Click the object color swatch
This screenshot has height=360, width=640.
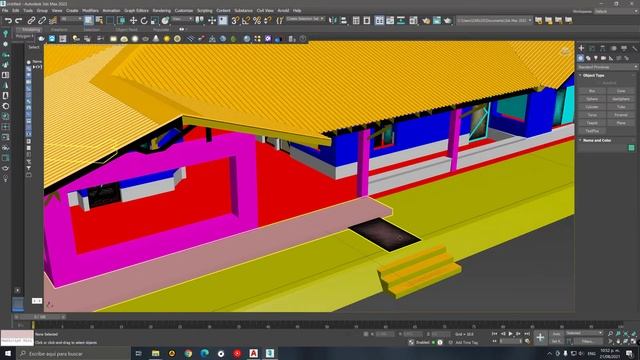[x=631, y=148]
